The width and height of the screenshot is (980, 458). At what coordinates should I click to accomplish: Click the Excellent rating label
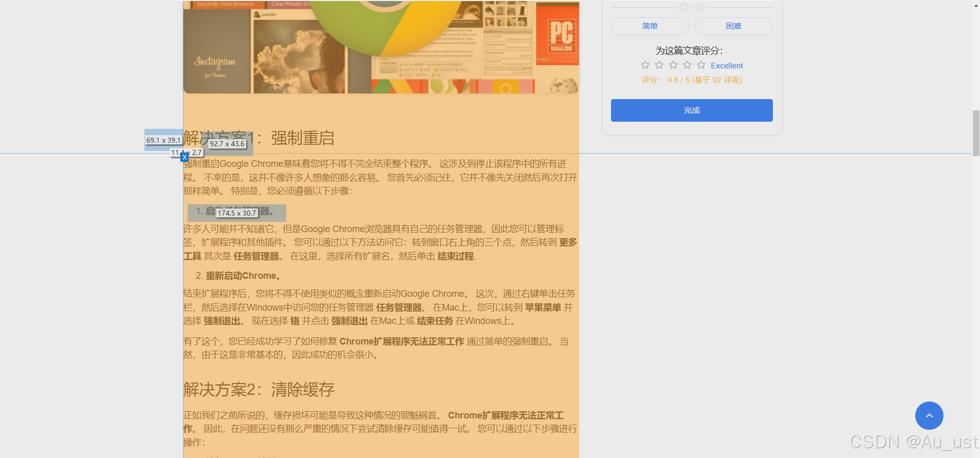[x=727, y=66]
